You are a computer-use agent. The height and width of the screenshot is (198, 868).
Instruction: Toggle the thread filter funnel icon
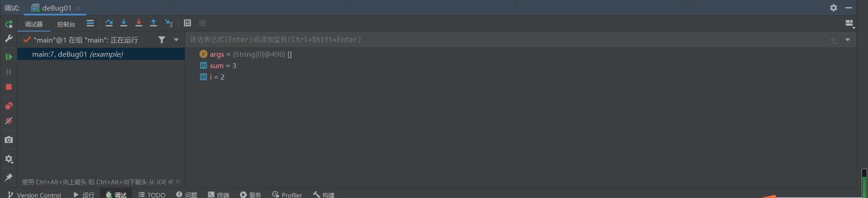tap(162, 40)
